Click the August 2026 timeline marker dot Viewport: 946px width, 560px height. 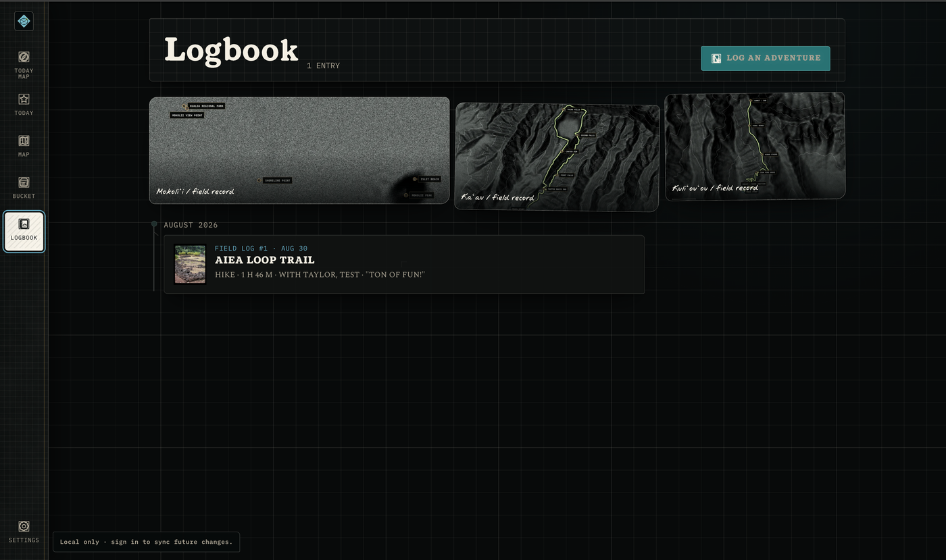[x=154, y=224]
